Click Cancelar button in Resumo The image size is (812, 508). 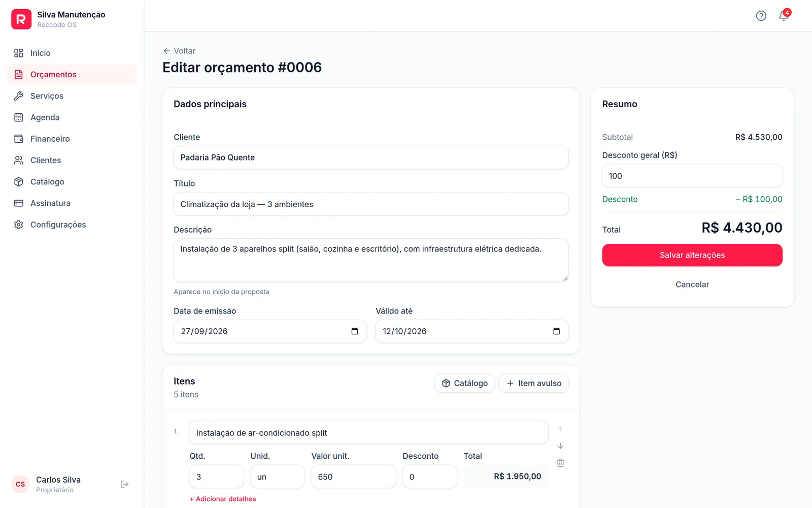692,284
